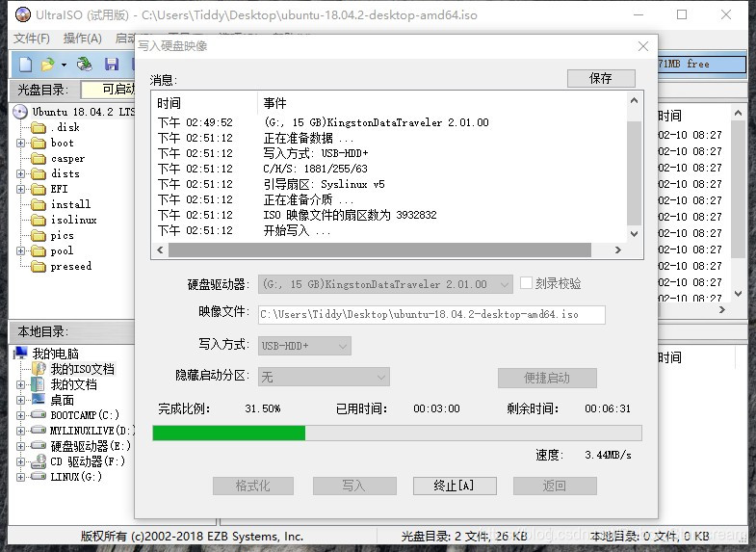This screenshot has width=756, height=552.
Task: Select log row 引导扇区: Syslinux v5
Action: pyautogui.click(x=324, y=184)
